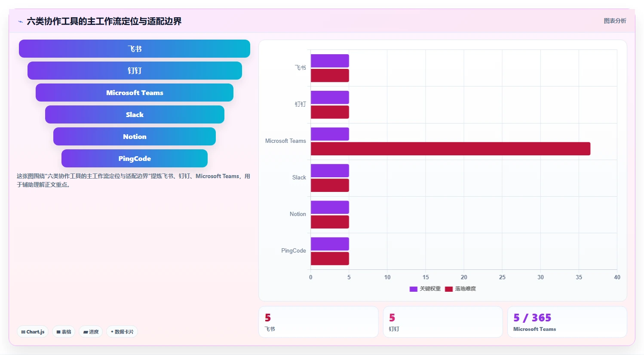Screen dimensions: 644x355
Task: Click the 进度 tag chip
Action: pos(91,332)
